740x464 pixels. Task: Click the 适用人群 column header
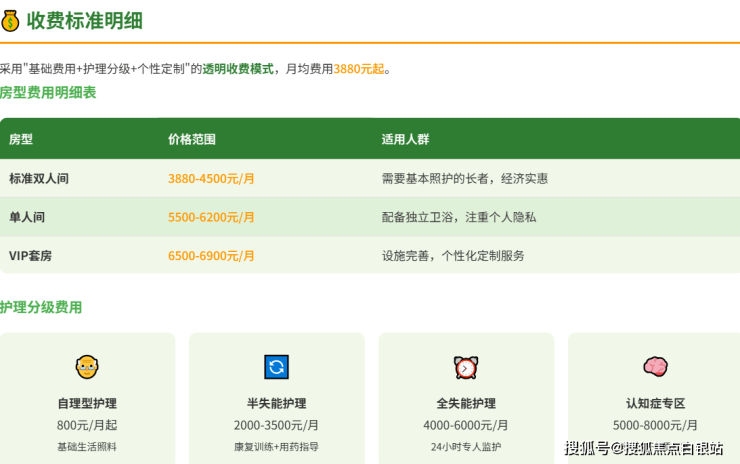coord(405,139)
